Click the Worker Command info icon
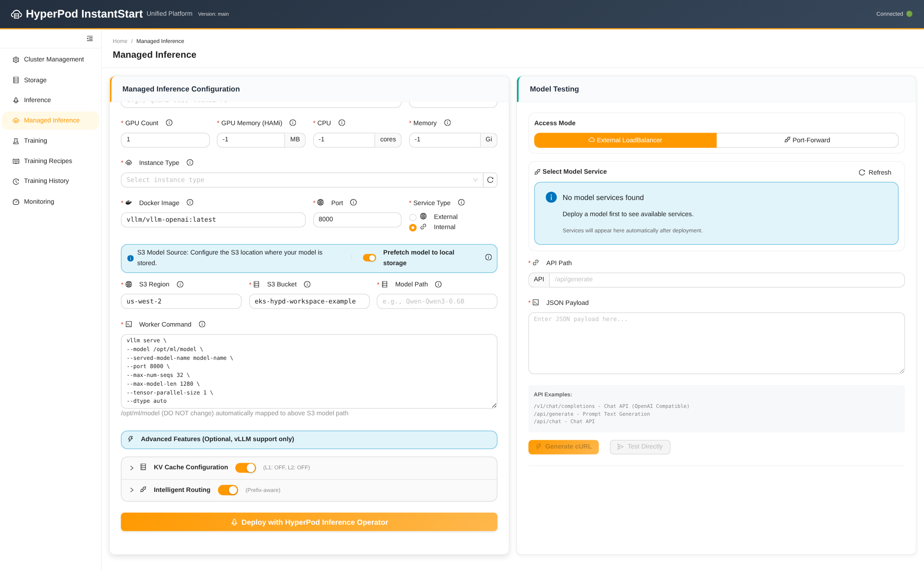The width and height of the screenshot is (924, 570). [x=202, y=324]
